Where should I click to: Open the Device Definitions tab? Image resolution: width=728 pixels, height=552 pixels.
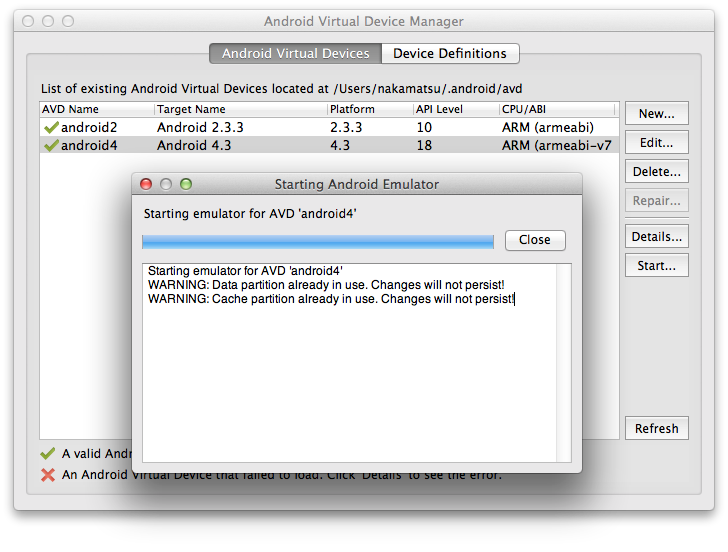pos(450,53)
